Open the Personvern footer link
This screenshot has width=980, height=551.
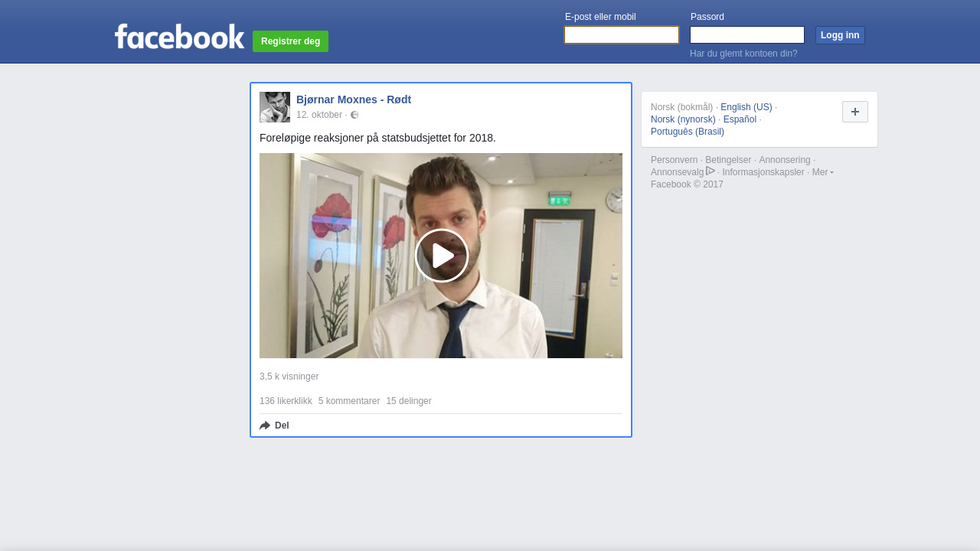675,160
